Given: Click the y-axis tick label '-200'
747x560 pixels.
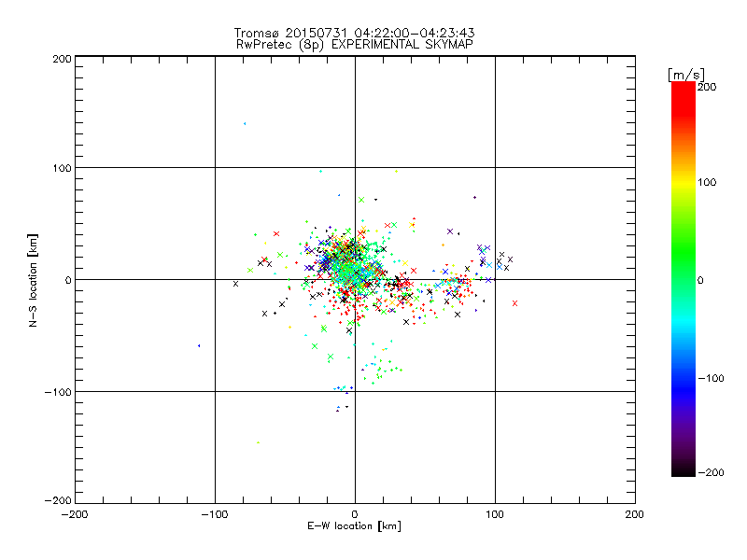Looking at the screenshot, I should coord(58,500).
